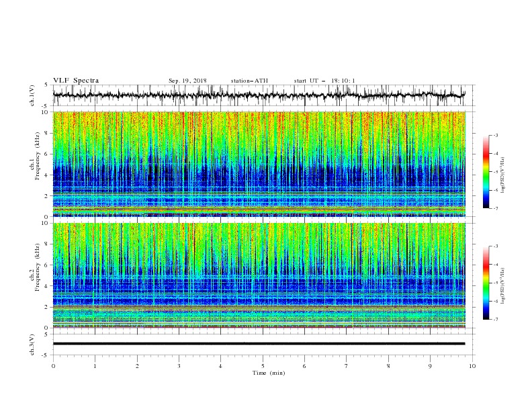
Task: Click the "10" tick on the time axis
Action: click(472, 366)
